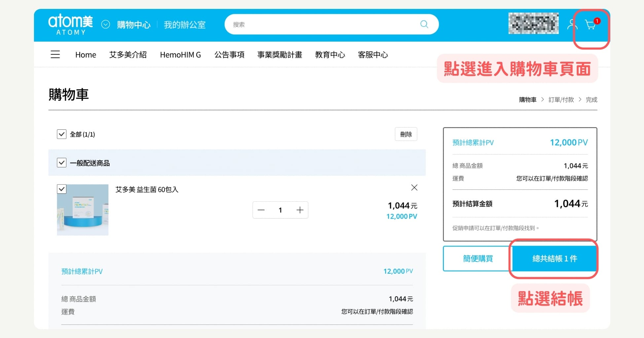Decrease quantity with the minus icon

(x=261, y=210)
